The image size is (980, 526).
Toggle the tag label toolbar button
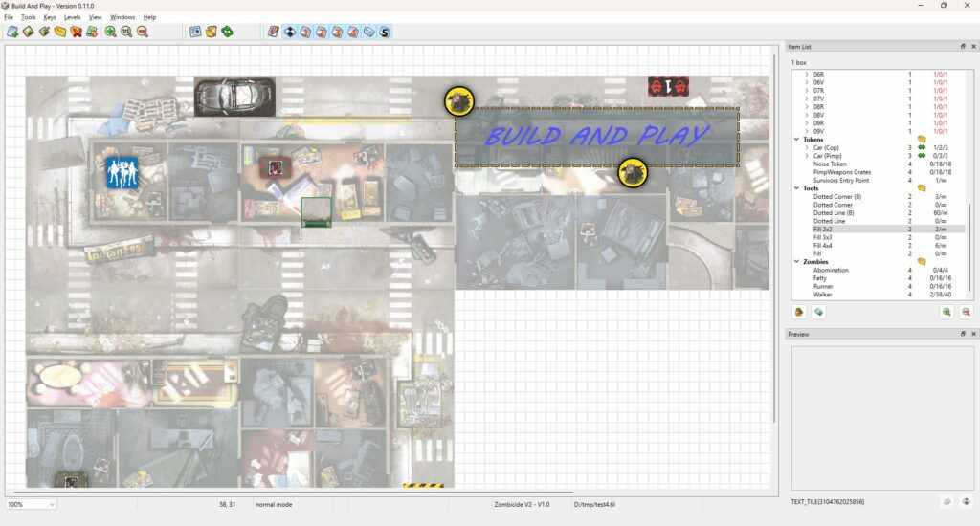(x=368, y=32)
